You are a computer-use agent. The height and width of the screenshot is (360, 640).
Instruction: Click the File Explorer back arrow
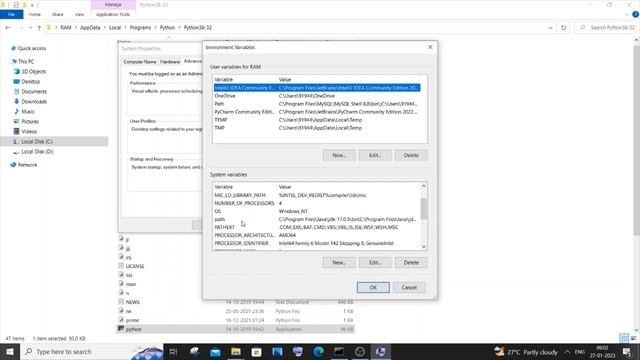[x=8, y=28]
